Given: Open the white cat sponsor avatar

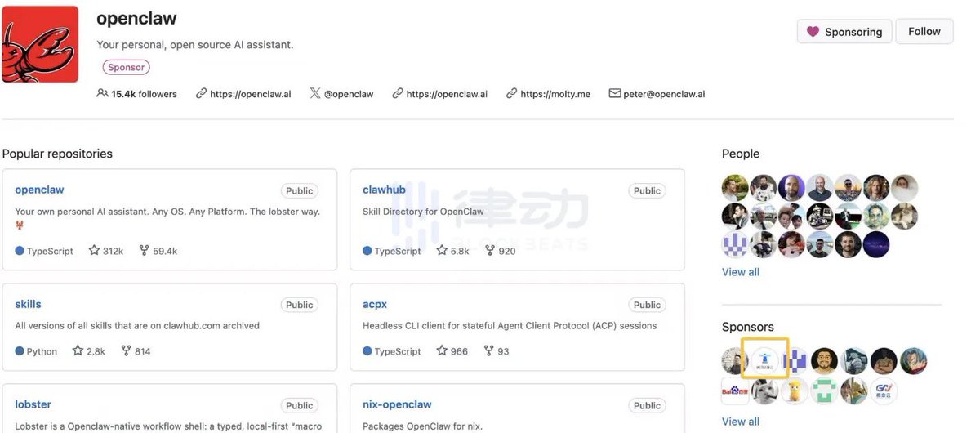Looking at the screenshot, I should [764, 391].
